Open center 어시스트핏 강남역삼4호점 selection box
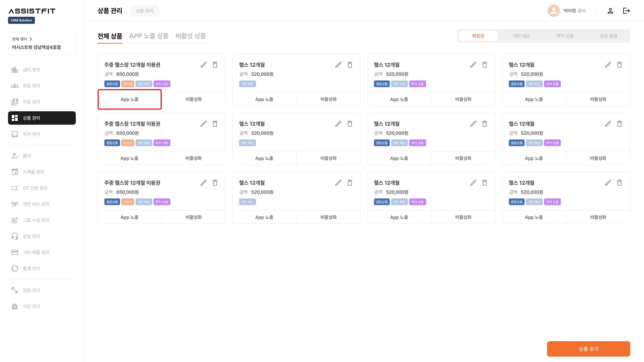This screenshot has width=644, height=362. click(x=42, y=44)
